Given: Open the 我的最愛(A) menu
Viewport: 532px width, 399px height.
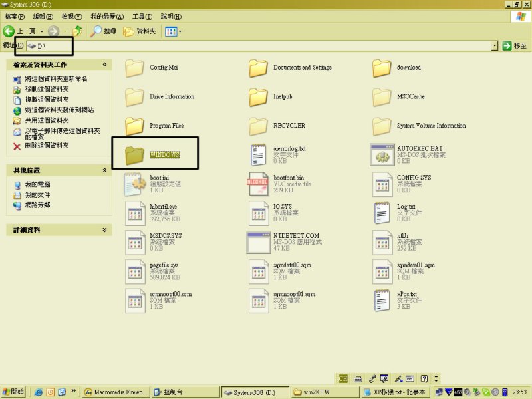Looking at the screenshot, I should point(107,16).
